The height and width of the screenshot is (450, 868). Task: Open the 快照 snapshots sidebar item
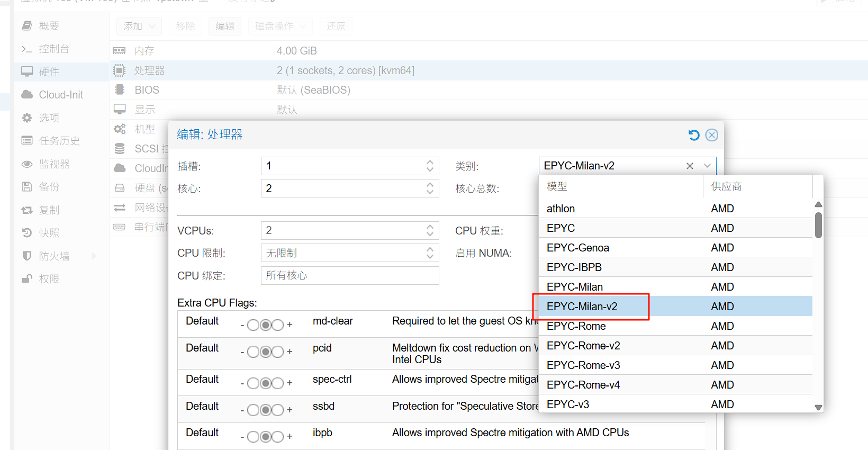[x=49, y=233]
